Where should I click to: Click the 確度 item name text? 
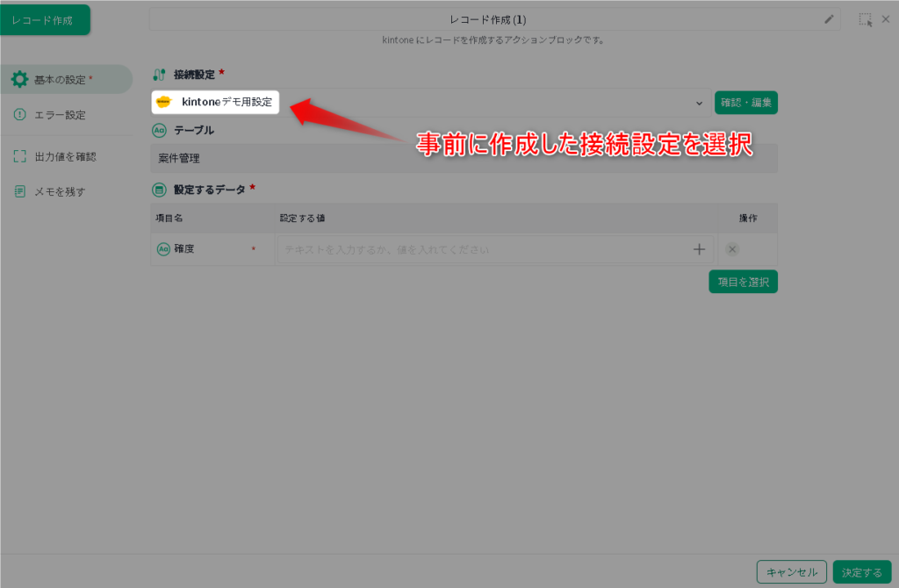(184, 248)
